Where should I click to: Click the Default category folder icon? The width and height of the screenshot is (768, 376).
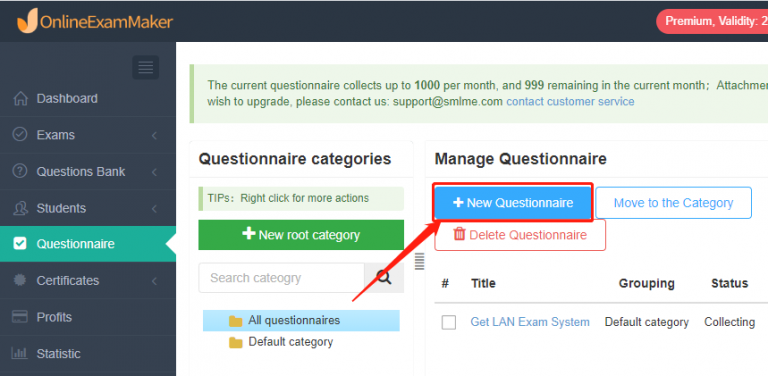pos(236,342)
